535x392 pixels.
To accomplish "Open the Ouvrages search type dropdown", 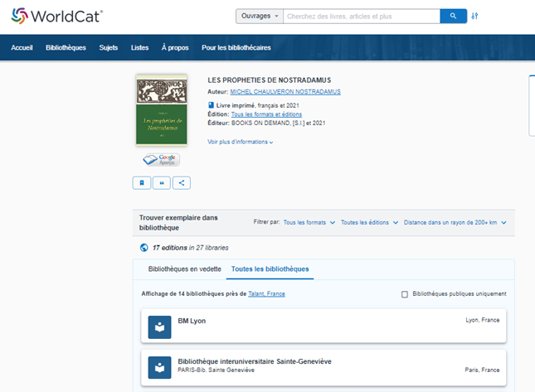I will [260, 16].
